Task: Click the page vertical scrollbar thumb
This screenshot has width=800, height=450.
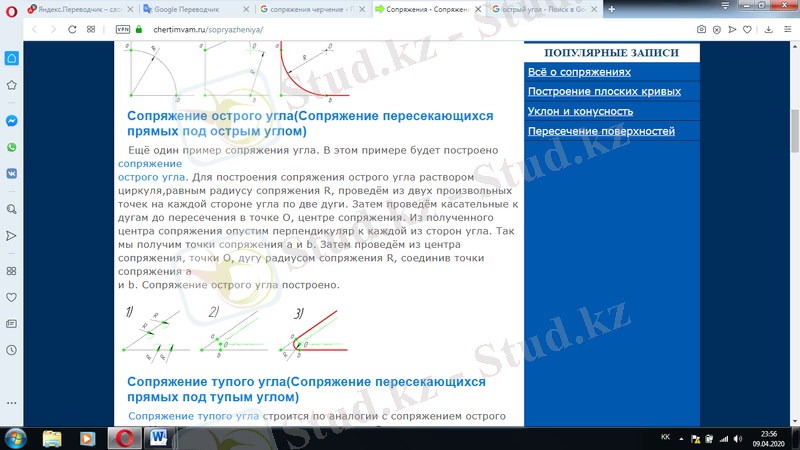Action: (x=795, y=131)
